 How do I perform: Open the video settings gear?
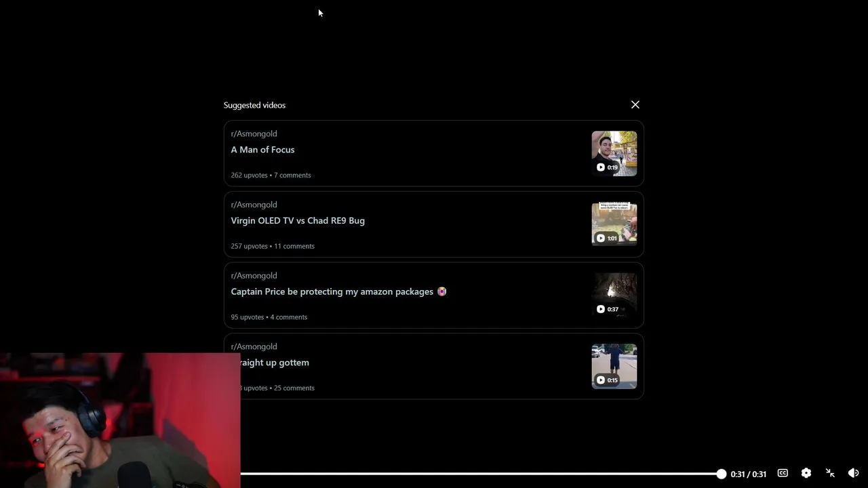click(806, 473)
